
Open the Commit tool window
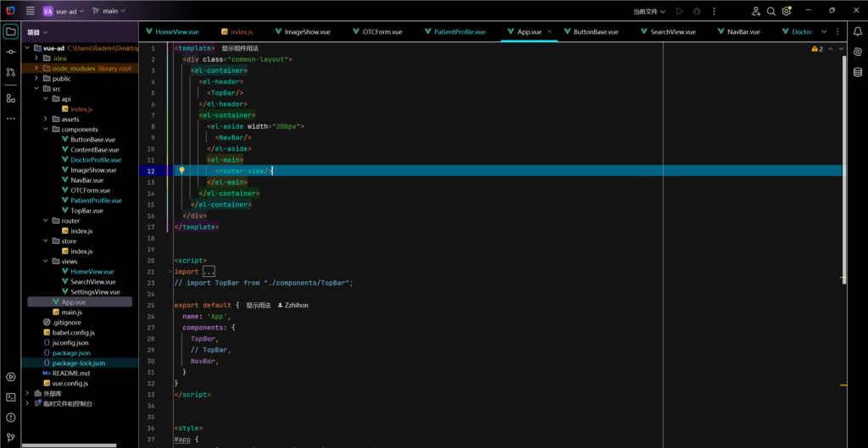[x=10, y=52]
